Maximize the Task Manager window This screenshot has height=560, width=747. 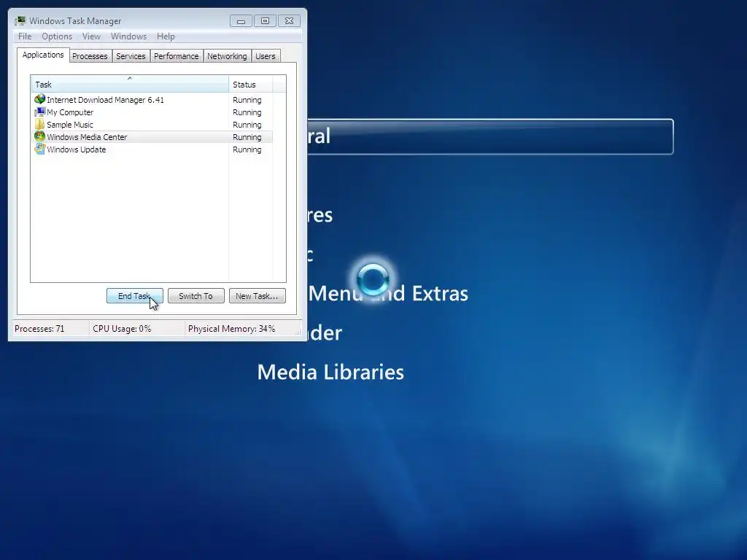click(265, 21)
